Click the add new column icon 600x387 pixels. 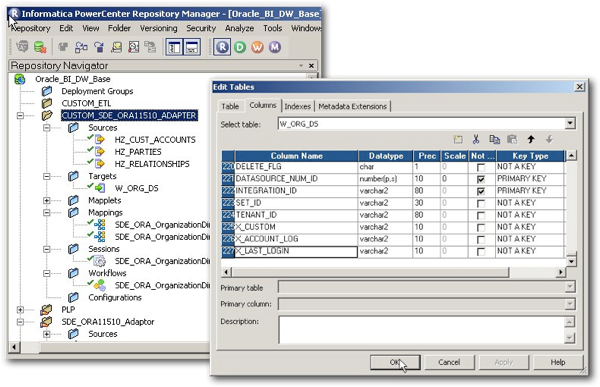[458, 139]
